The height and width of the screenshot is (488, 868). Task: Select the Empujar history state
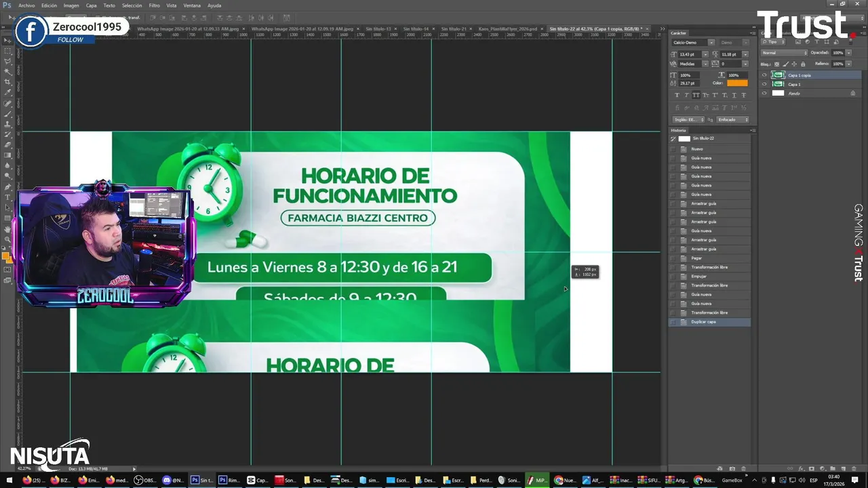pos(709,277)
